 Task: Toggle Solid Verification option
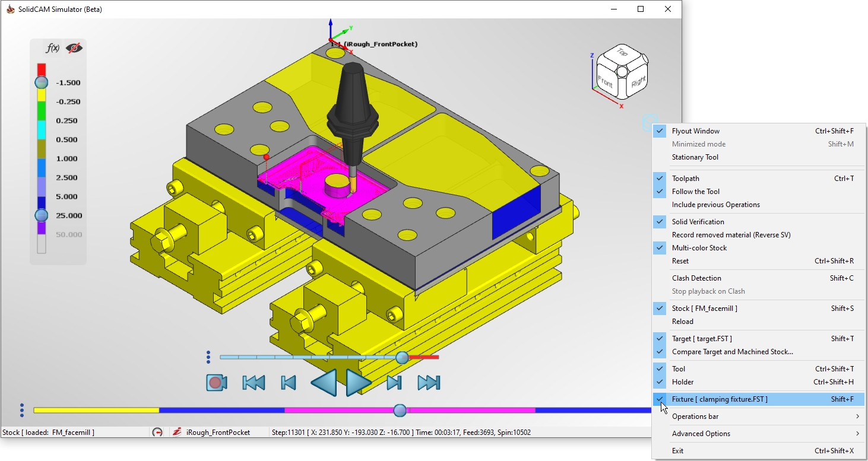(x=758, y=222)
